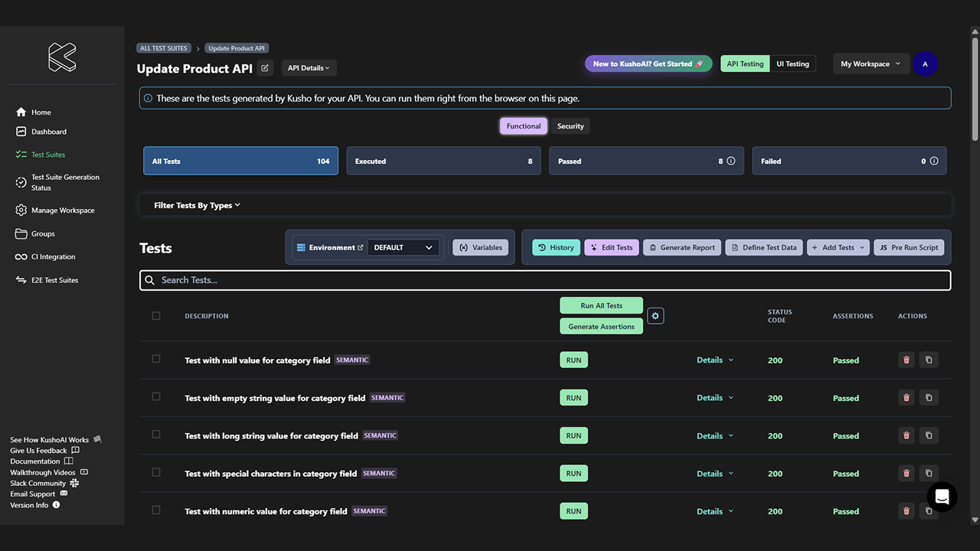Open the gear settings icon next to Run All Tests
The height and width of the screenshot is (551, 980).
pyautogui.click(x=655, y=315)
